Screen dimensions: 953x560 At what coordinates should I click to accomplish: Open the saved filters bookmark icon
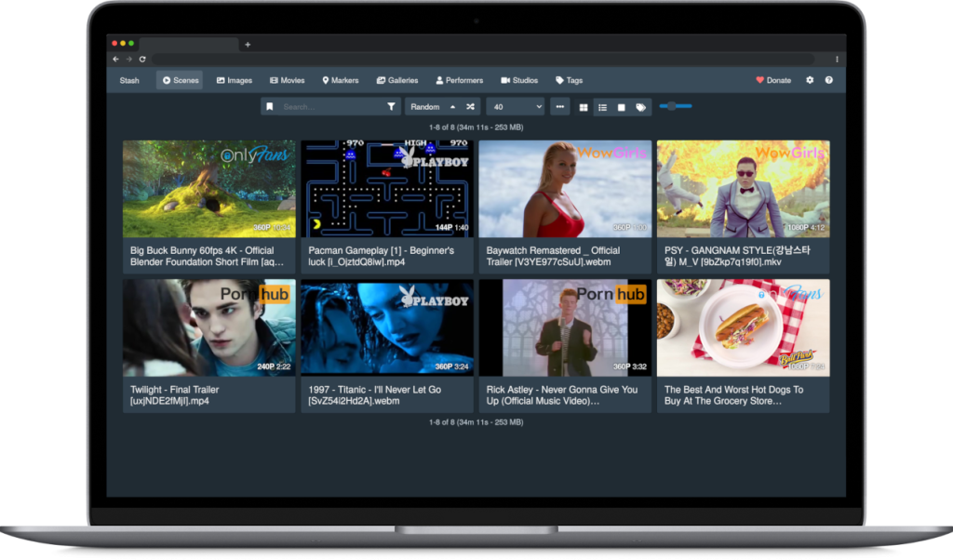pyautogui.click(x=269, y=107)
